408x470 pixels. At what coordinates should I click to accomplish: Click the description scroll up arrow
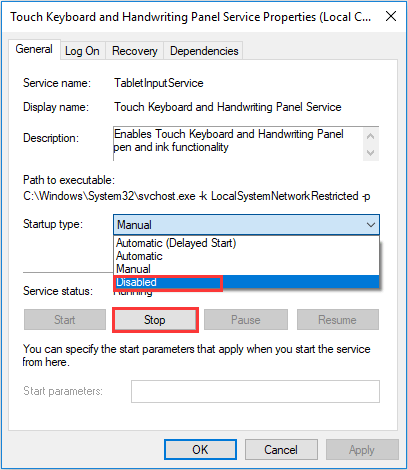pyautogui.click(x=370, y=136)
